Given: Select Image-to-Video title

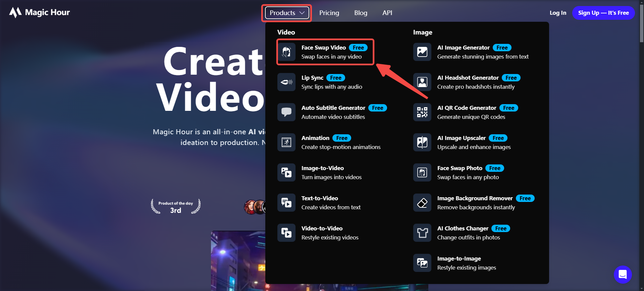Looking at the screenshot, I should [323, 168].
